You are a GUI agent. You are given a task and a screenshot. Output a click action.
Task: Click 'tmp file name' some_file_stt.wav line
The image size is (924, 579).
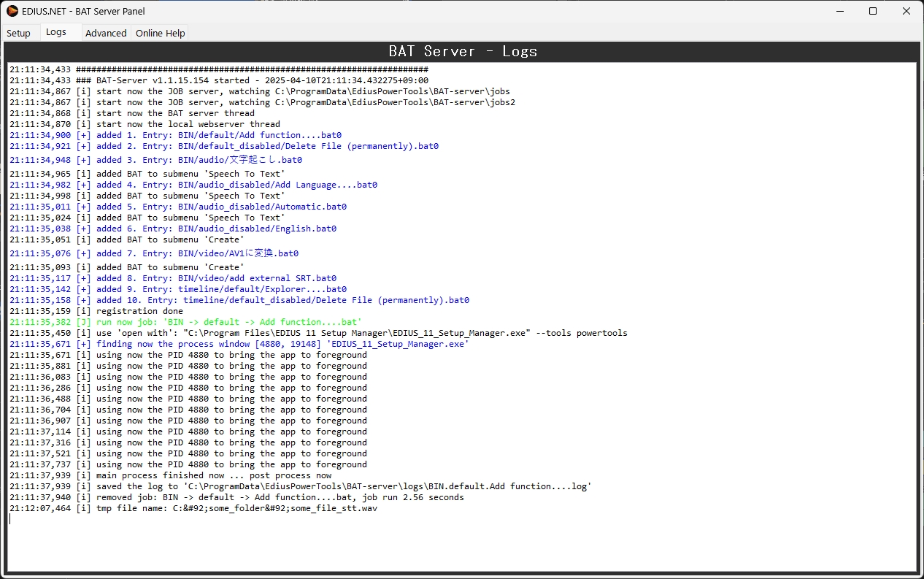tap(193, 508)
